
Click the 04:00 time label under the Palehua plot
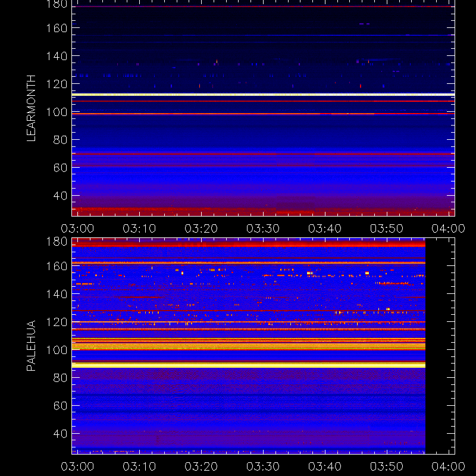point(449,466)
